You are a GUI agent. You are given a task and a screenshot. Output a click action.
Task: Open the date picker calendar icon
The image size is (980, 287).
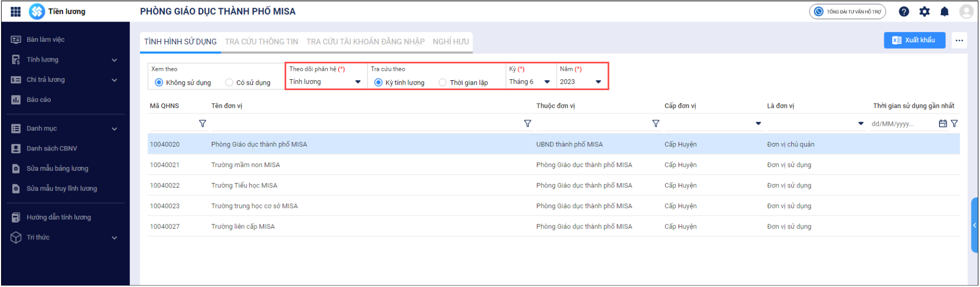tap(943, 124)
